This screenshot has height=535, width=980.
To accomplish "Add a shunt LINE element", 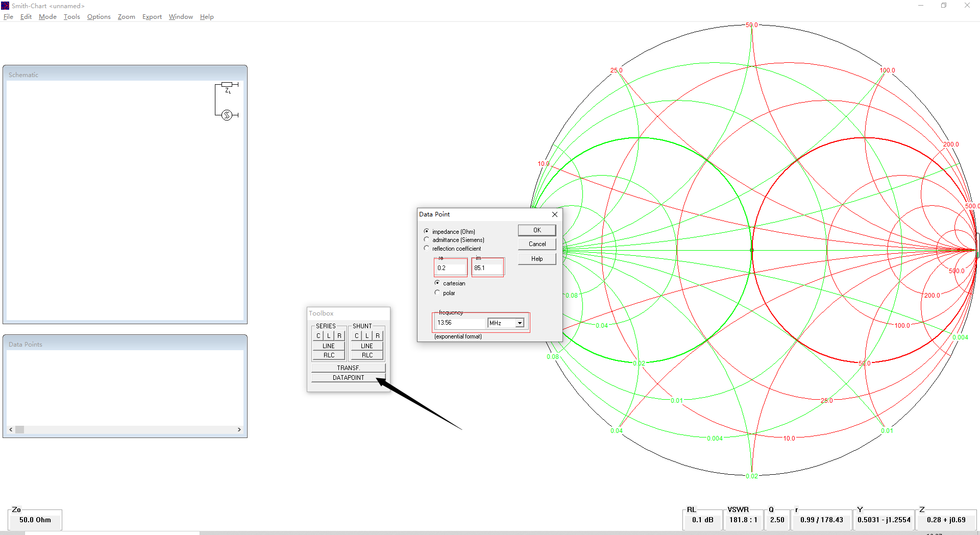I will pyautogui.click(x=367, y=346).
